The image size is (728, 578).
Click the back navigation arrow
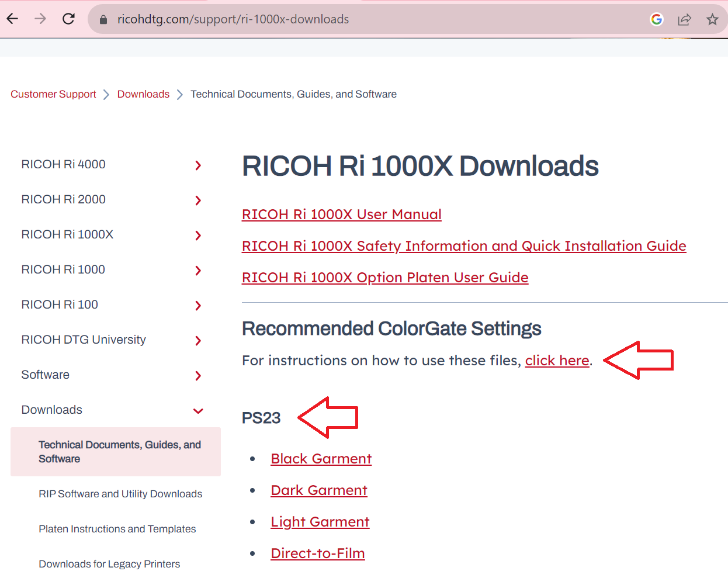[x=12, y=18]
